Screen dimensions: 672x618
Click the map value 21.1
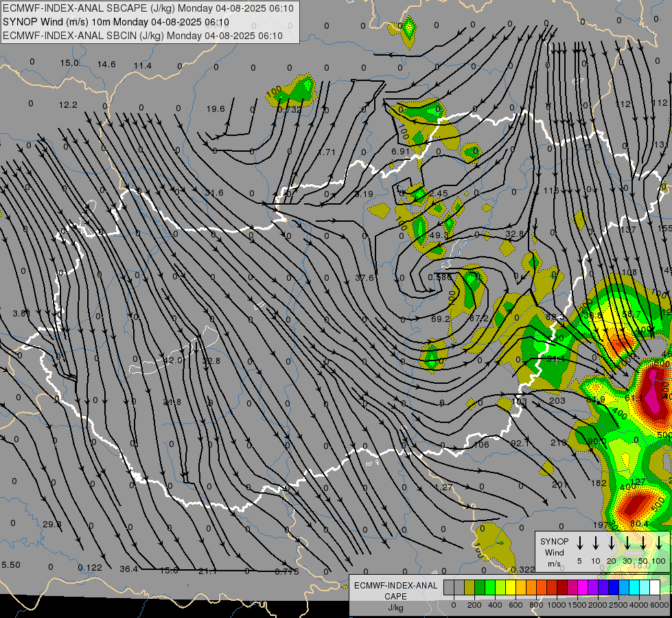pos(207,571)
